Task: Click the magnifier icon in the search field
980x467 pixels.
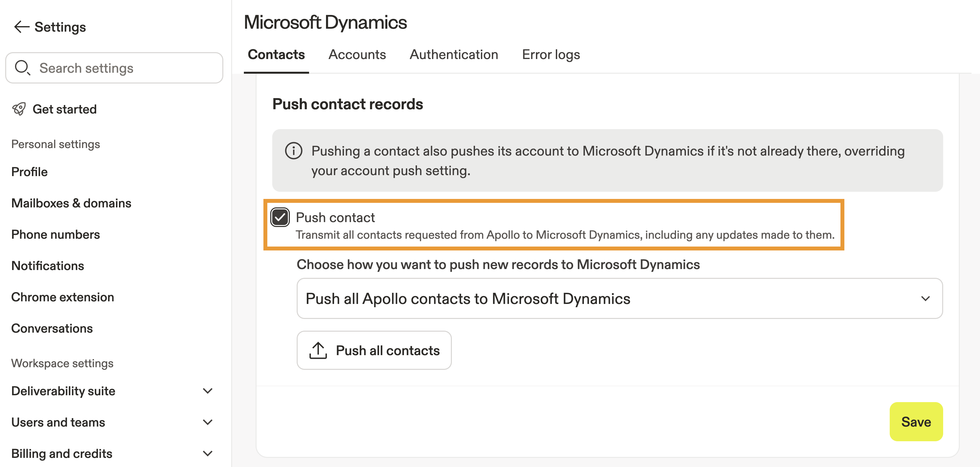Action: 22,68
